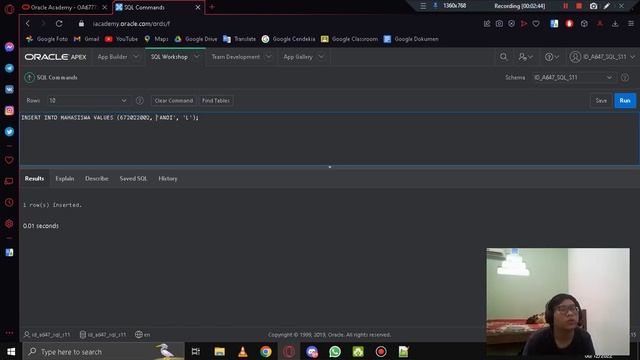Image resolution: width=640 pixels, height=360 pixels.
Task: Click the browser address bar
Action: (x=282, y=24)
